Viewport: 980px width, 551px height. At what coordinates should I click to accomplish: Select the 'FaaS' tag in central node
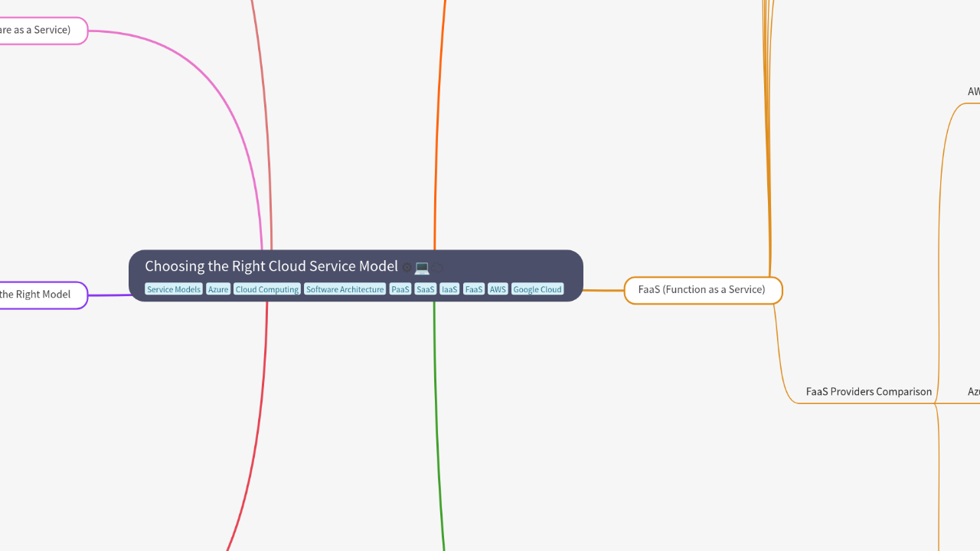point(474,289)
